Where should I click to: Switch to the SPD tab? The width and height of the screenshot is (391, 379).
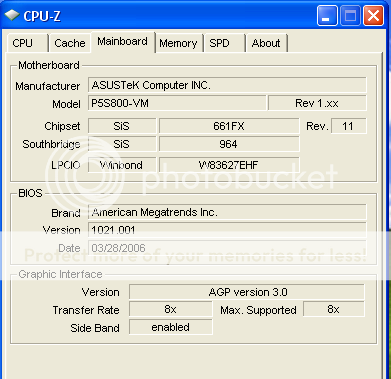pyautogui.click(x=225, y=43)
